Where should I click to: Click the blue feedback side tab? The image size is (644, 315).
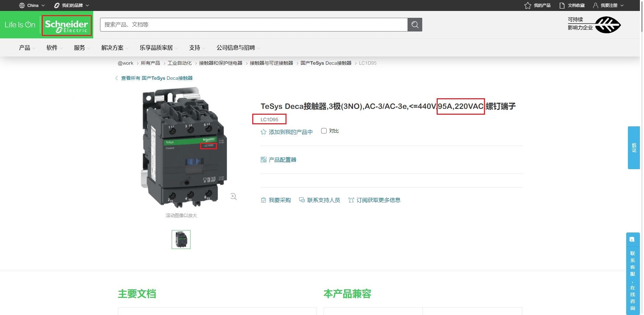tap(634, 148)
